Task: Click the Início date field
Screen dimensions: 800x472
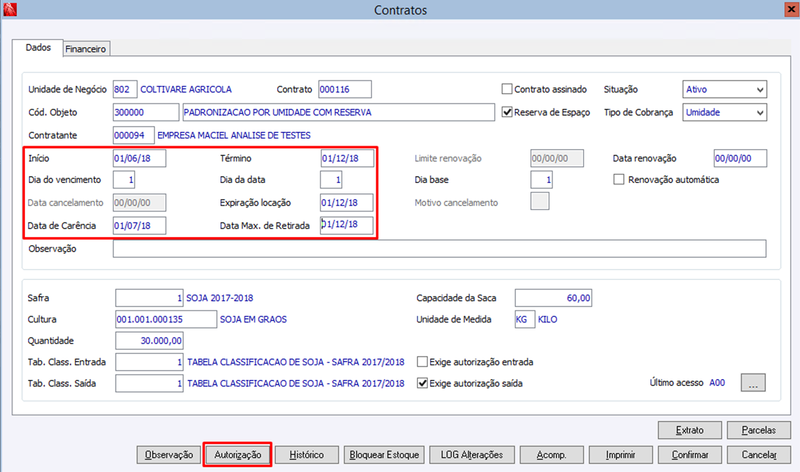Action: (139, 158)
